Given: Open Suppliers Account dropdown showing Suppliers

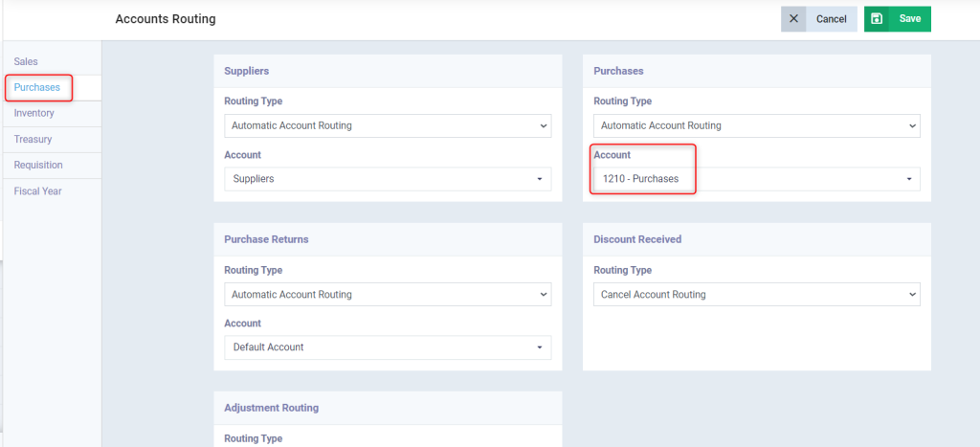Looking at the screenshot, I should (x=388, y=179).
